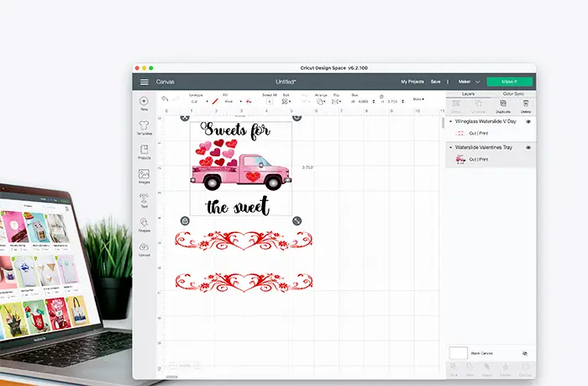This screenshot has height=386, width=588.
Task: Open the Fill dropdown
Action: click(x=233, y=102)
